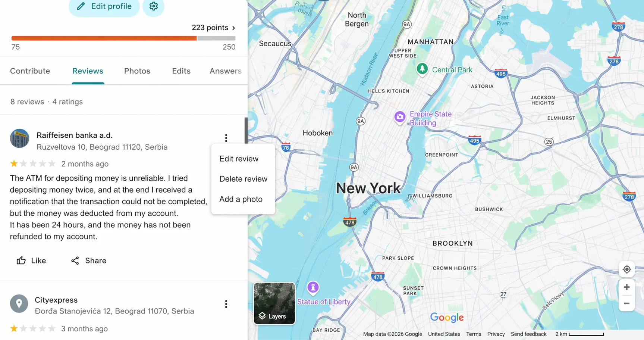Image resolution: width=644 pixels, height=340 pixels.
Task: Click the '2 months ago' review date
Action: [85, 164]
